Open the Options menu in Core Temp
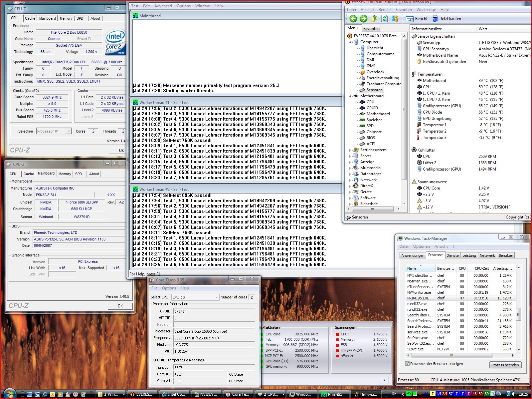 (169, 288)
